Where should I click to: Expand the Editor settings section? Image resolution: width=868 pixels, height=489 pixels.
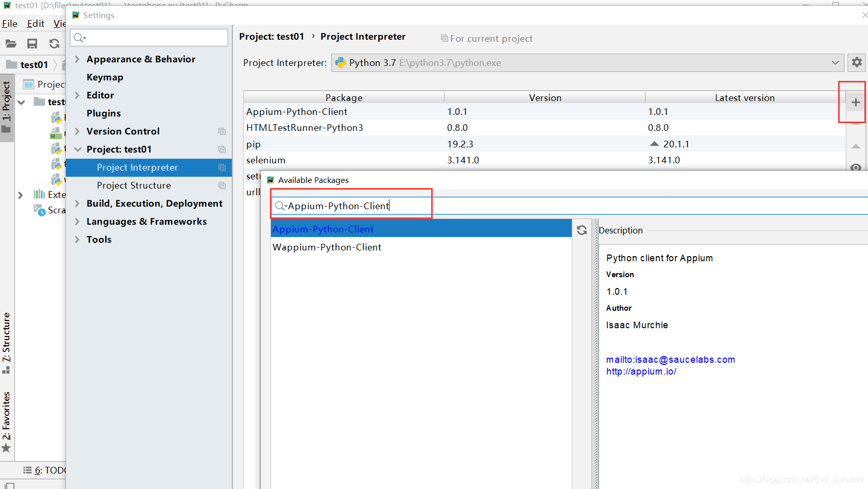(x=77, y=95)
